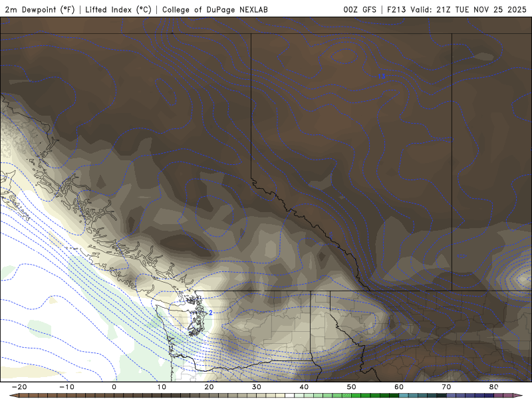This screenshot has height=399, width=532.
Task: Click the '40' colorbar label
Action: tap(304, 387)
